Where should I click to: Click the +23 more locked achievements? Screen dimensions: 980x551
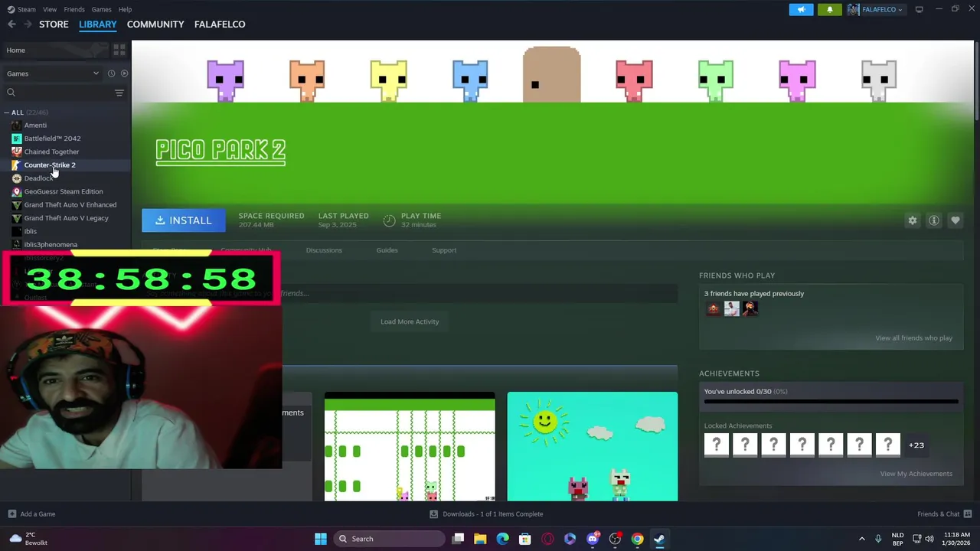click(916, 445)
